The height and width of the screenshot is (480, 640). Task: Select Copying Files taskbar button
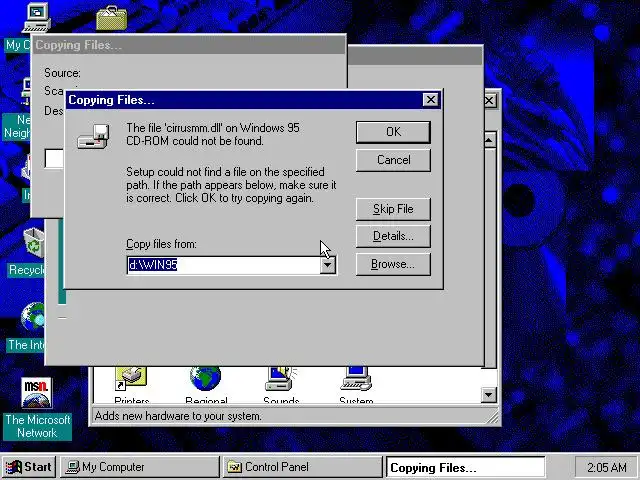pyautogui.click(x=465, y=467)
